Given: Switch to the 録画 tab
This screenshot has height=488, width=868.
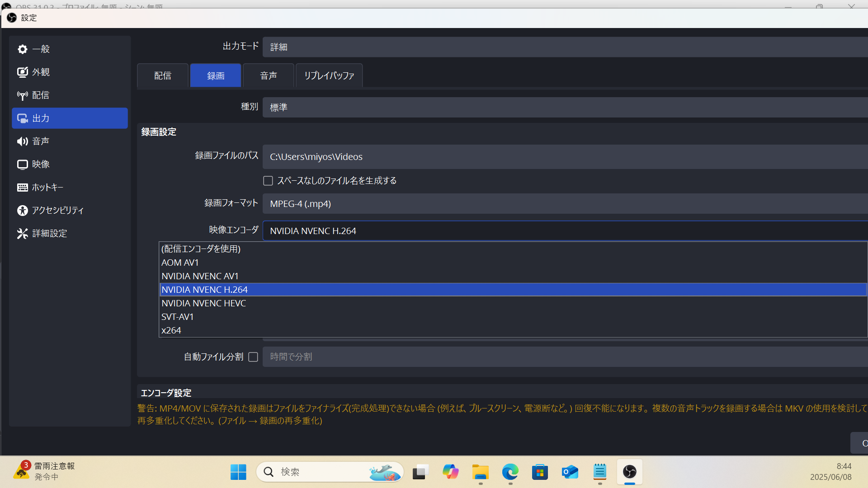Looking at the screenshot, I should coord(216,75).
